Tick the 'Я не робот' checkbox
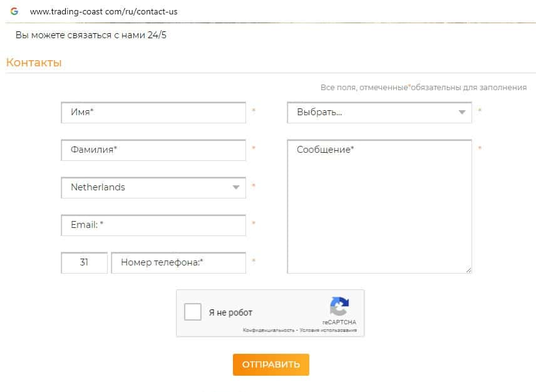 pos(193,312)
